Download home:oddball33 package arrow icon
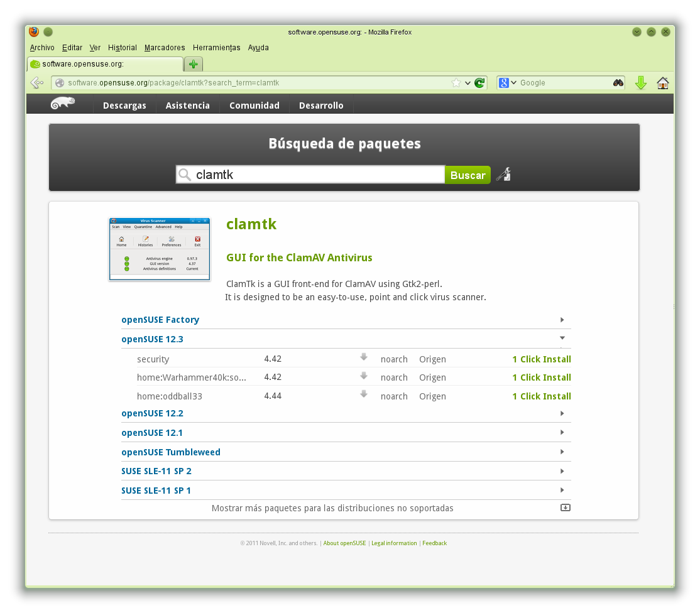Screen dimensions: 700x613 (x=364, y=394)
